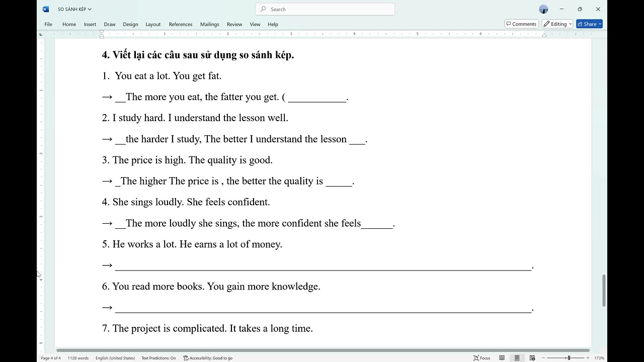This screenshot has width=644, height=362.
Task: Open the Insert ribbon tab
Action: [90, 24]
